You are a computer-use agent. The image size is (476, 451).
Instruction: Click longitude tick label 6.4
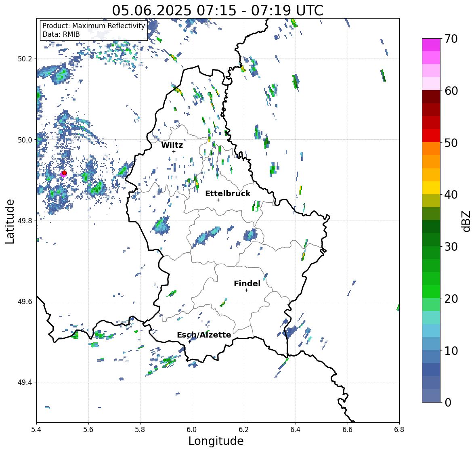(x=296, y=430)
